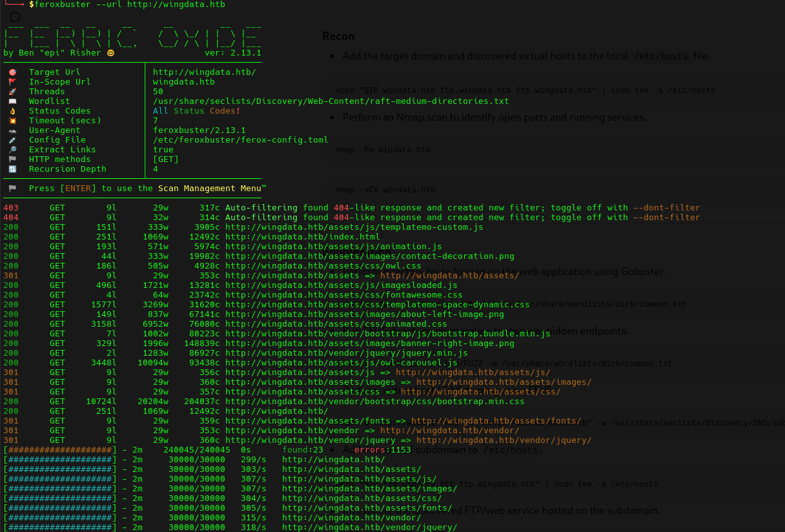Image resolution: width=785 pixels, height=532 pixels.
Task: Click the overall 240045/240045 progress bar
Action: [59, 450]
